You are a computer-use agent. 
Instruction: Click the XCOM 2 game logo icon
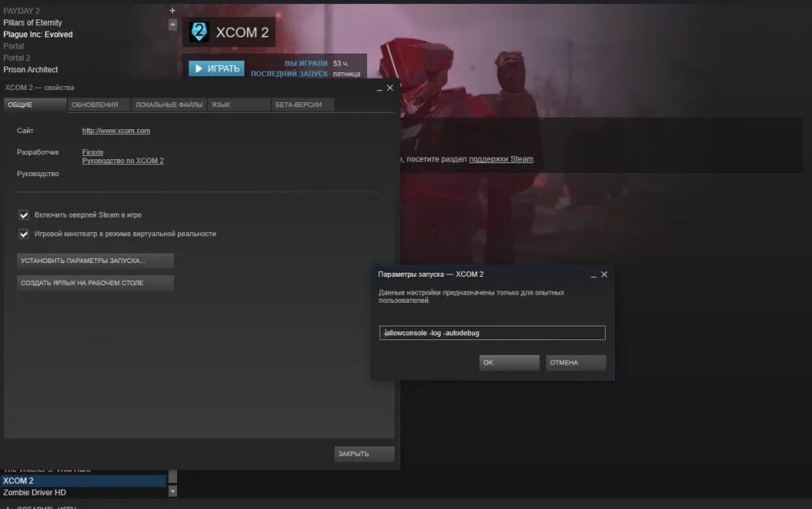[x=199, y=32]
